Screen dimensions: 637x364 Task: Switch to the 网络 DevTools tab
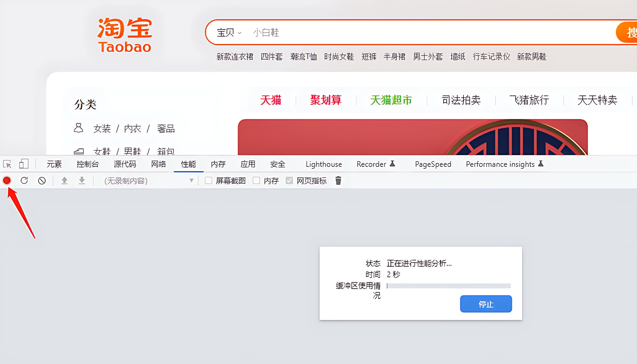pos(158,164)
